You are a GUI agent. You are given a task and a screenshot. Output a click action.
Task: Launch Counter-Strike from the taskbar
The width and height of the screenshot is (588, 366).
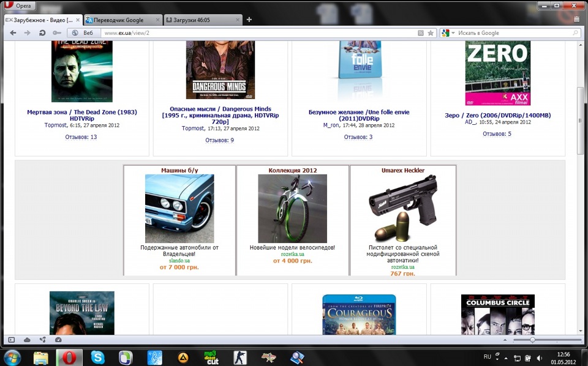(x=240, y=358)
